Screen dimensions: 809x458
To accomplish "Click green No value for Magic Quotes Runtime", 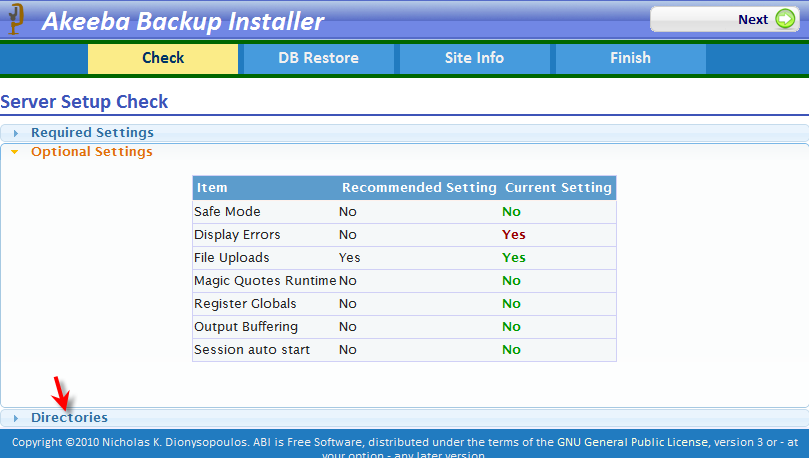I will pyautogui.click(x=511, y=281).
